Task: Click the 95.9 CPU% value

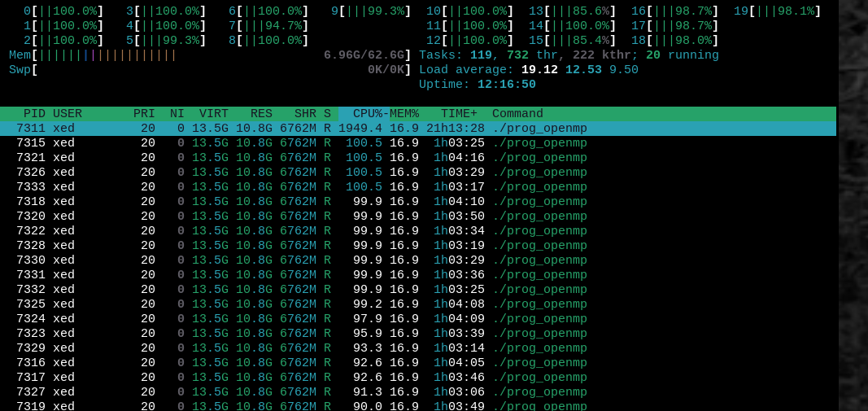Action: point(368,334)
